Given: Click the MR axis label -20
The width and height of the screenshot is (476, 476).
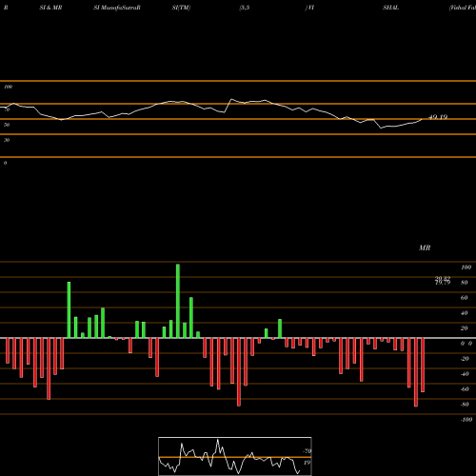Looking at the screenshot, I should click(x=465, y=359).
